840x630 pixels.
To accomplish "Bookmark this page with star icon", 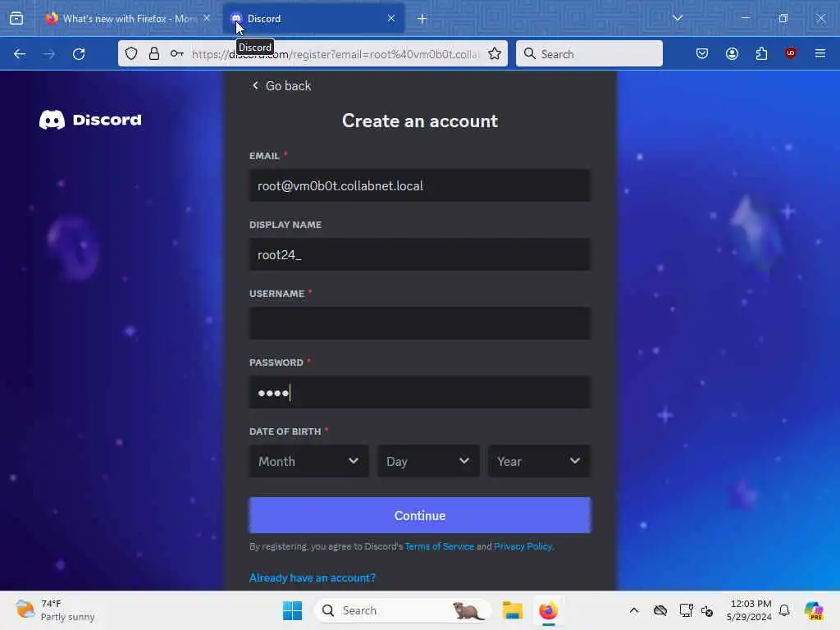I will click(x=495, y=53).
